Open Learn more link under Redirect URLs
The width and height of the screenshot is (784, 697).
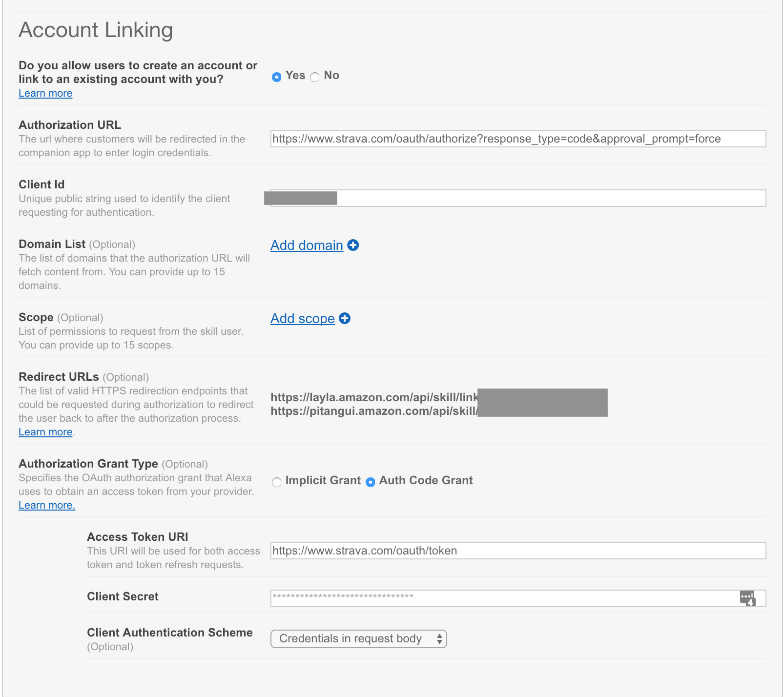[x=45, y=432]
